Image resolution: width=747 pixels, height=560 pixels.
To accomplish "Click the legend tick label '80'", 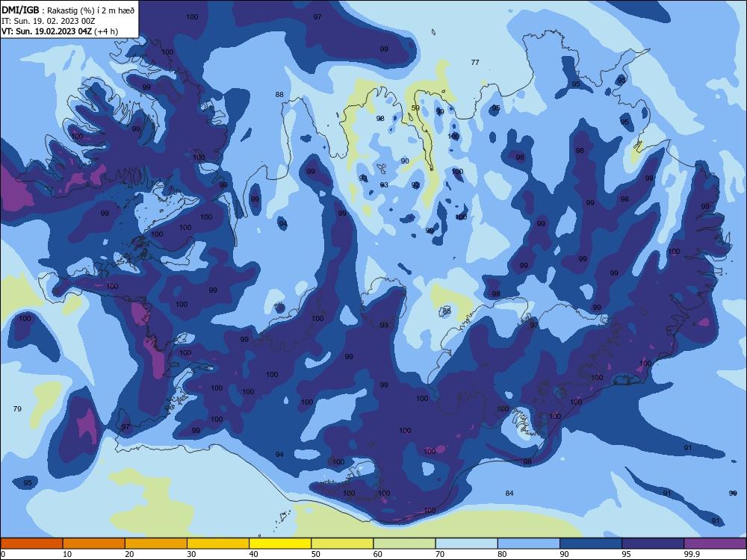I will pos(502,554).
